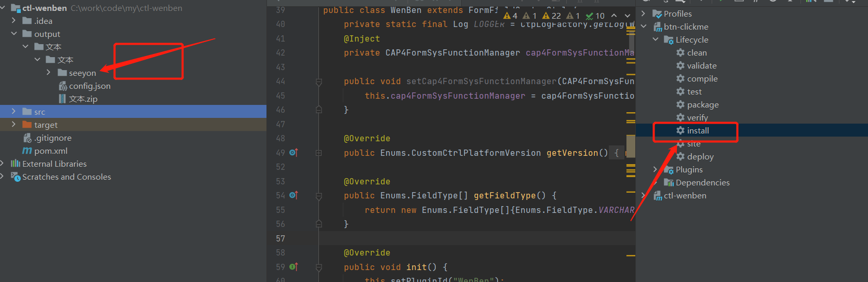Screen dimensions: 868x282
Task: Expand the src folder
Action: pyautogui.click(x=14, y=112)
